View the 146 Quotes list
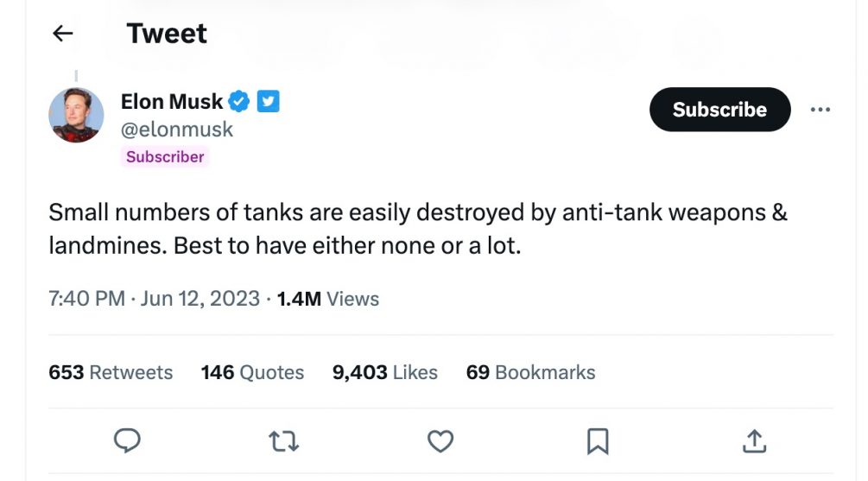868x481 pixels. [x=252, y=372]
